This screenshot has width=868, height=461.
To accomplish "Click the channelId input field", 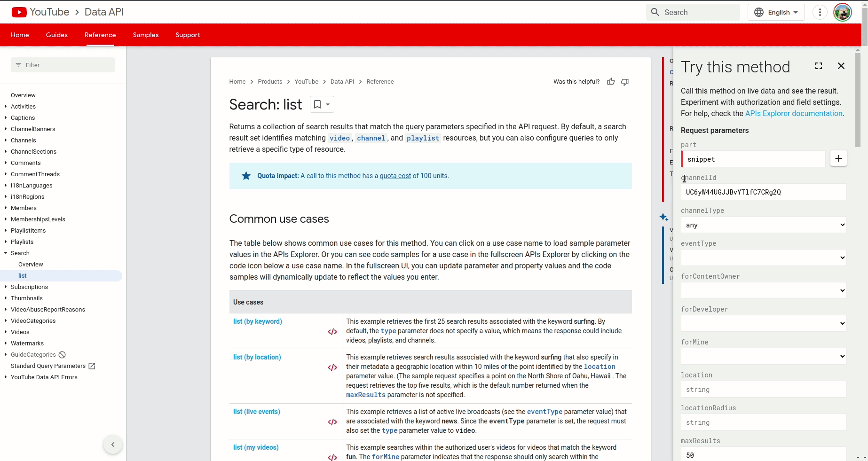I will (763, 192).
